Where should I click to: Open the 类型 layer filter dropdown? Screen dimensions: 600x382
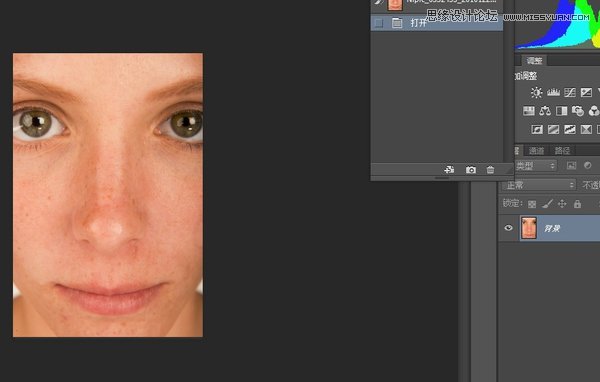point(535,166)
